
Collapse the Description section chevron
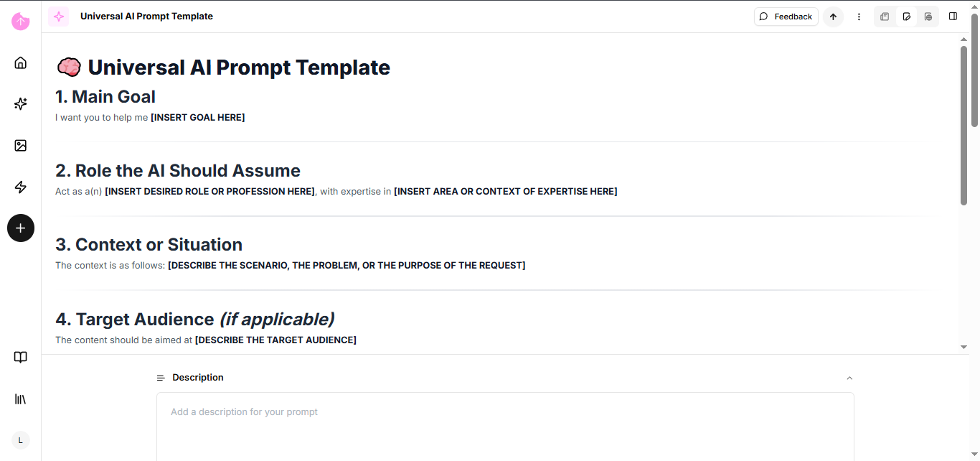(849, 378)
